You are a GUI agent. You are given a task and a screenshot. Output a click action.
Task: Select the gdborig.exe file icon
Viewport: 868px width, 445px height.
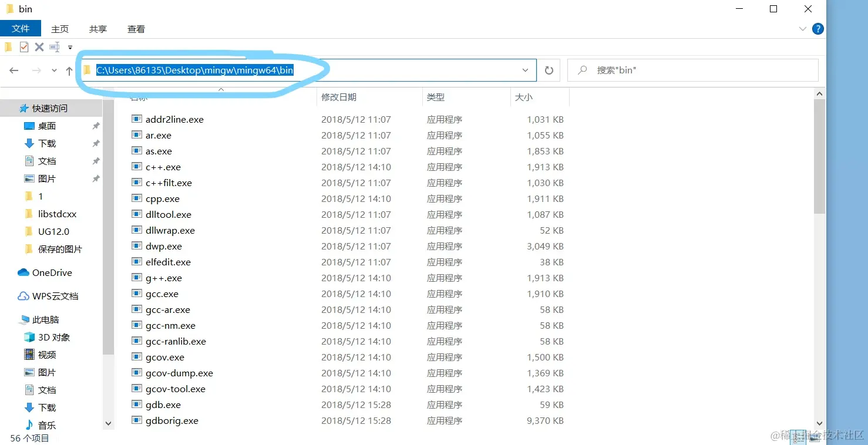click(137, 420)
